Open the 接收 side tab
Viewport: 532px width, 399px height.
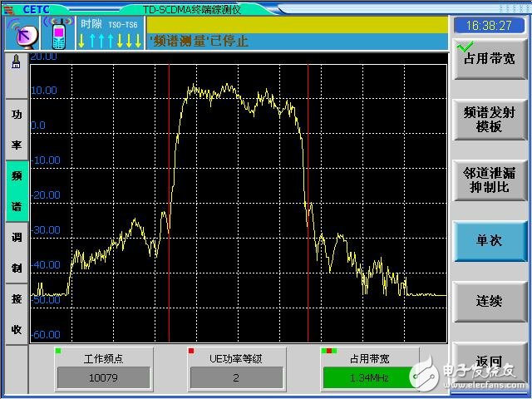coord(17,314)
